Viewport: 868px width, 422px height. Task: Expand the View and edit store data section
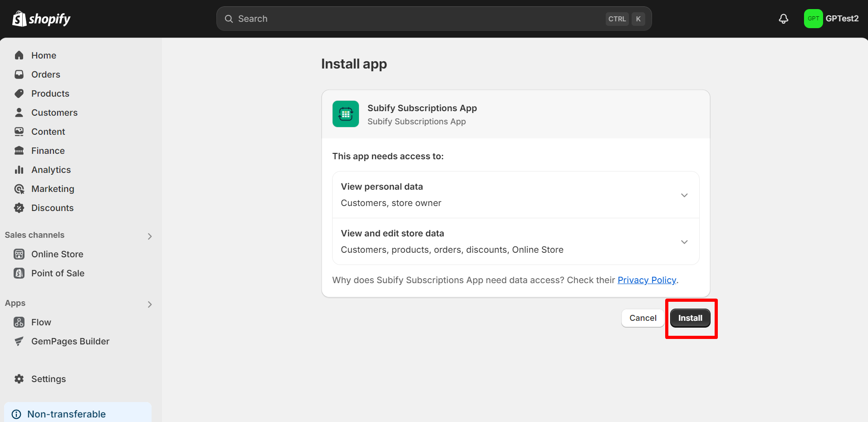tap(684, 241)
